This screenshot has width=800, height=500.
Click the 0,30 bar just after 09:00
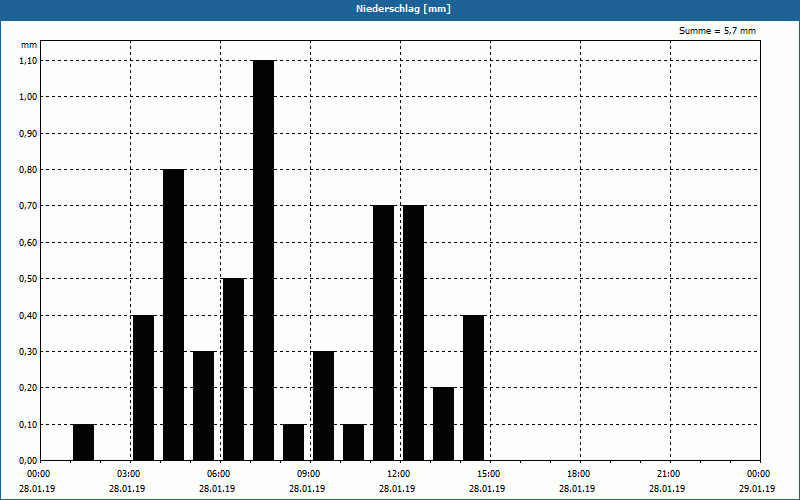(x=323, y=406)
